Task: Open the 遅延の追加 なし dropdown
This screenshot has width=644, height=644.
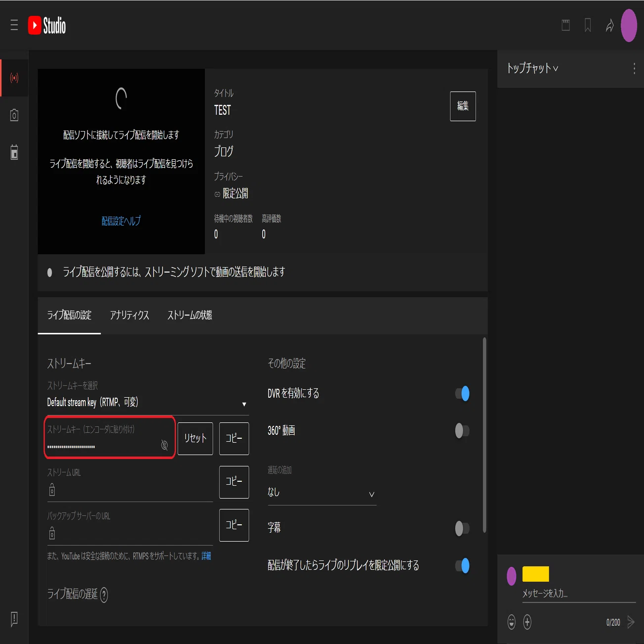Action: pyautogui.click(x=322, y=493)
